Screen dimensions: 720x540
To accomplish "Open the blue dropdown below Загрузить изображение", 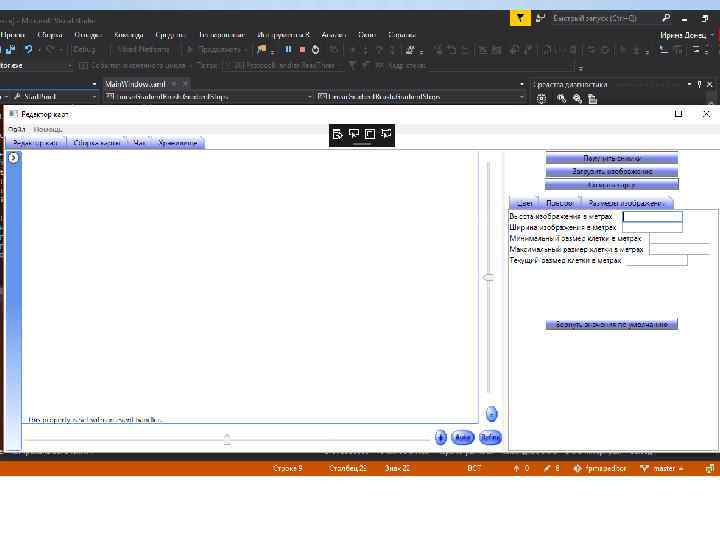I will click(611, 185).
